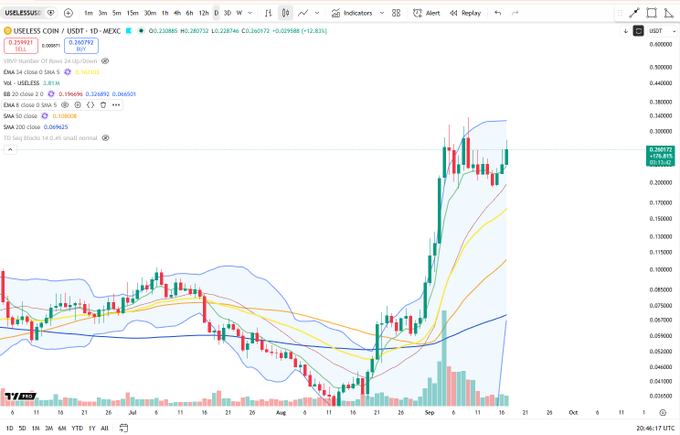
Task: Open the go-to-date calendar icon
Action: pyautogui.click(x=124, y=428)
